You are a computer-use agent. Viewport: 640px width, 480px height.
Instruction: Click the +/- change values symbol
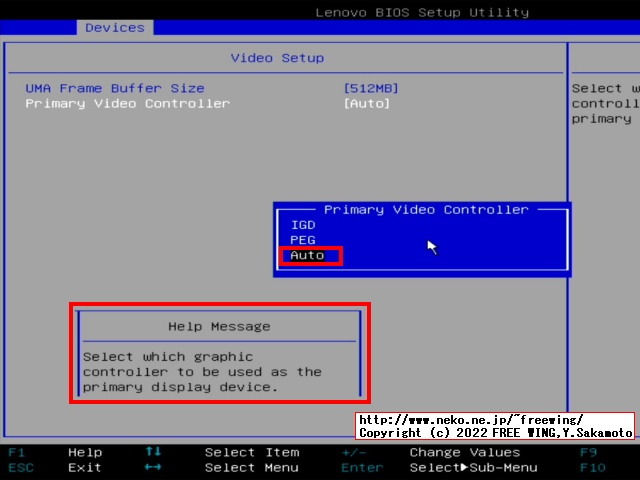[351, 452]
